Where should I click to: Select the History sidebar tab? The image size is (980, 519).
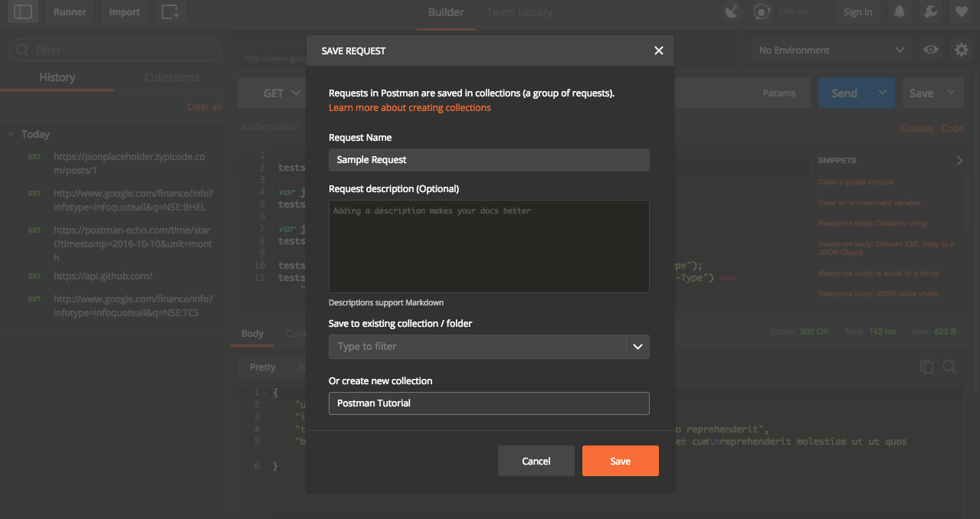click(57, 77)
